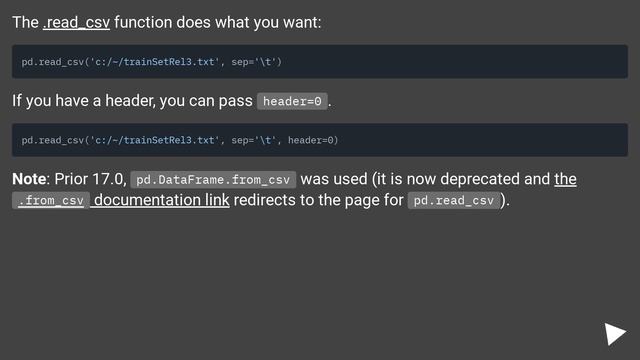Click header=0 argument inside second code block
Viewport: 640px width, 360px height.
tap(311, 140)
